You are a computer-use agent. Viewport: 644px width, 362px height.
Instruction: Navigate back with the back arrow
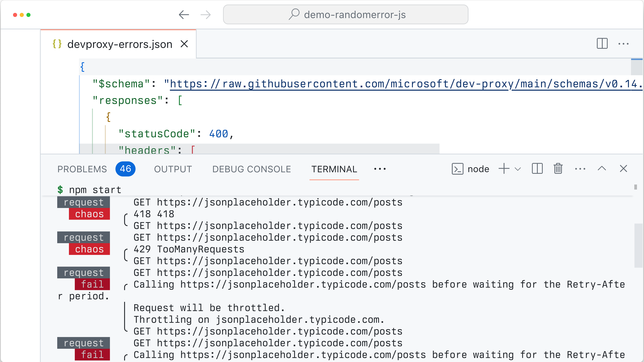click(184, 15)
